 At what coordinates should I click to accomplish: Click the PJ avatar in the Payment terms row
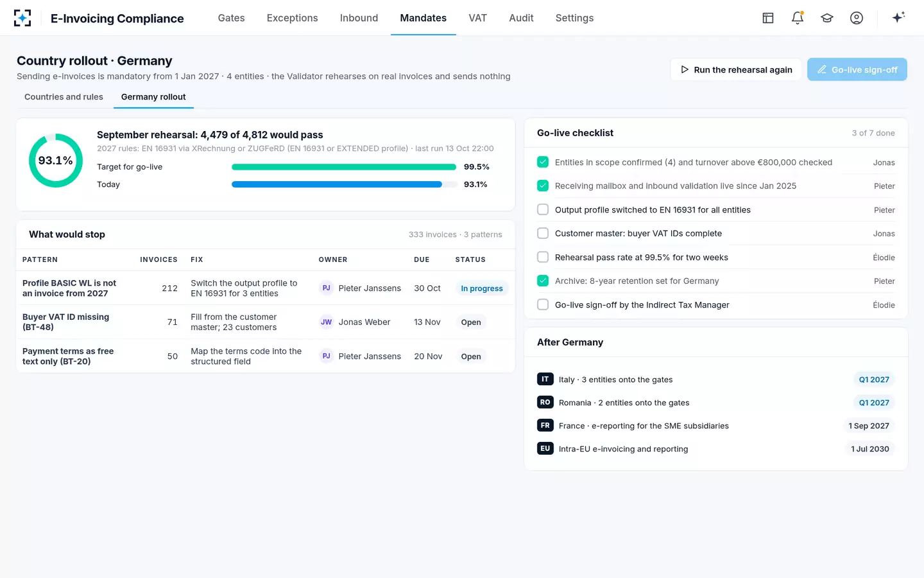[x=327, y=356]
